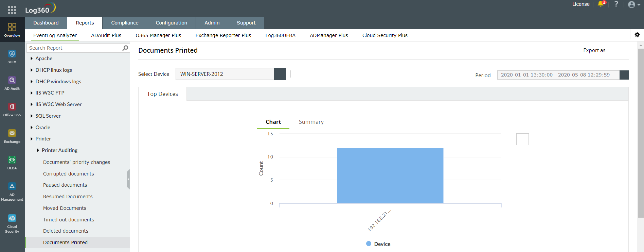
Task: Click the Log360 logo
Action: tap(40, 8)
